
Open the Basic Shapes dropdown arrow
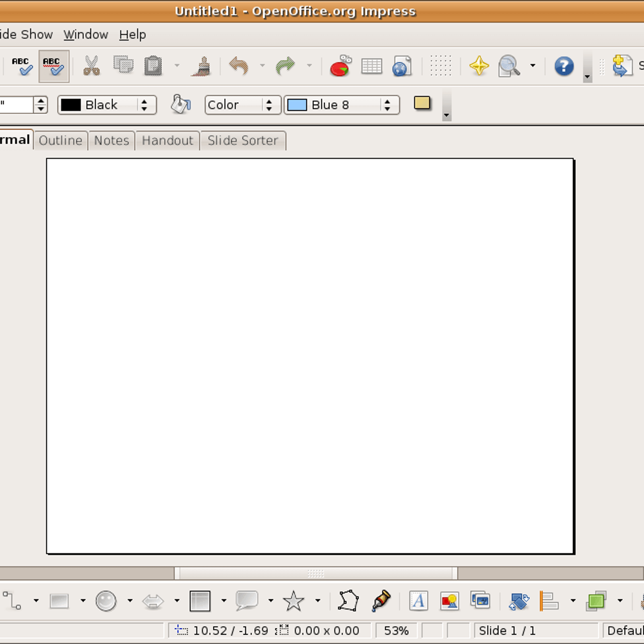[83, 601]
